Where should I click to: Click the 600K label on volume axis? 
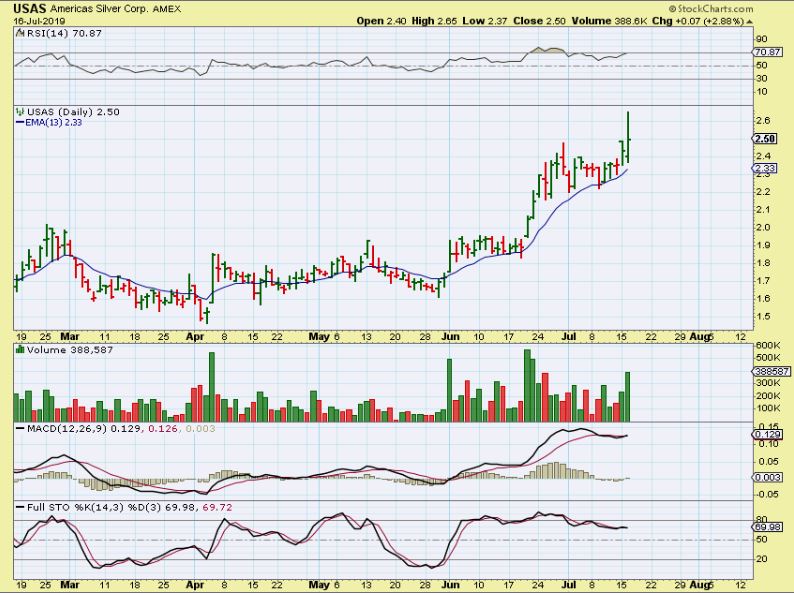tap(768, 345)
